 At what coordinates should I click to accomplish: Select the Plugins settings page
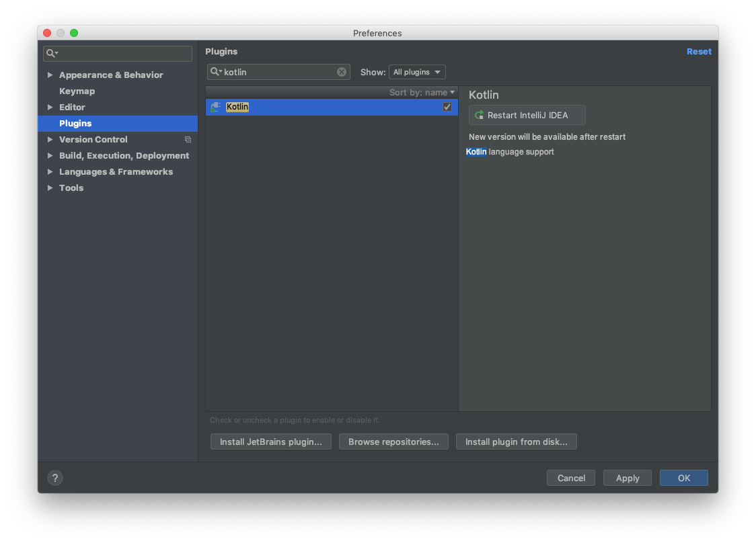click(x=118, y=124)
